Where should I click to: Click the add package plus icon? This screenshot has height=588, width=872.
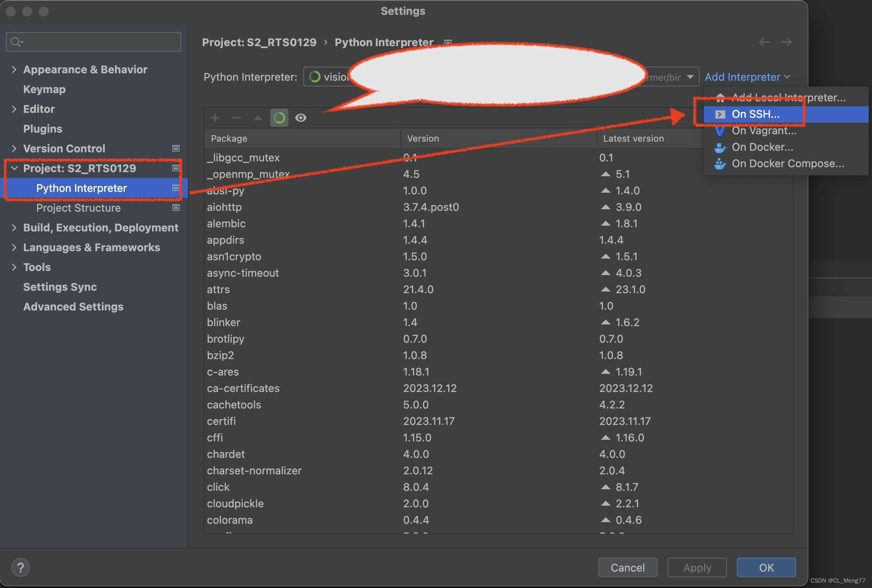tap(215, 117)
